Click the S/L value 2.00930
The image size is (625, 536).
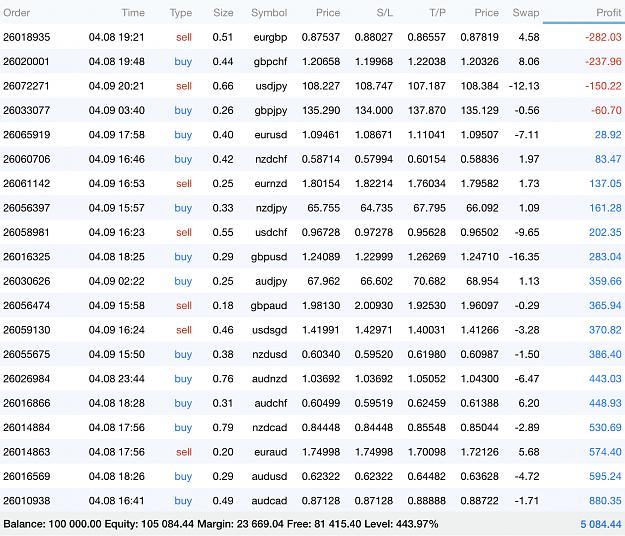click(x=373, y=305)
